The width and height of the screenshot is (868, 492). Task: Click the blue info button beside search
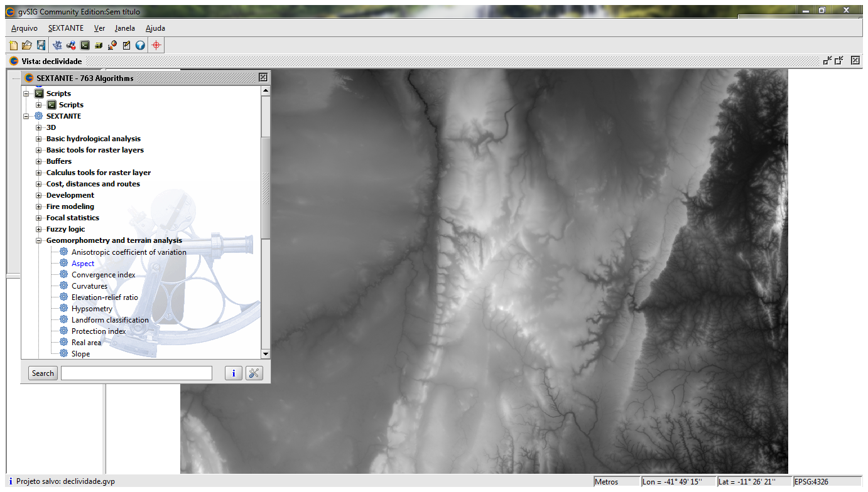tap(233, 373)
